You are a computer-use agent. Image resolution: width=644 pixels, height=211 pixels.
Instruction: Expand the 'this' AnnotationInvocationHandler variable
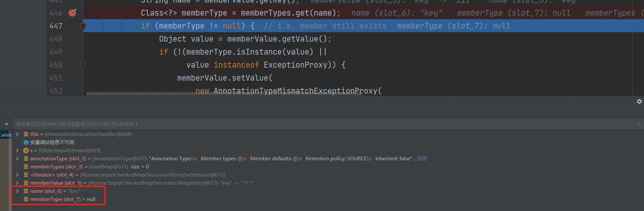(17, 134)
